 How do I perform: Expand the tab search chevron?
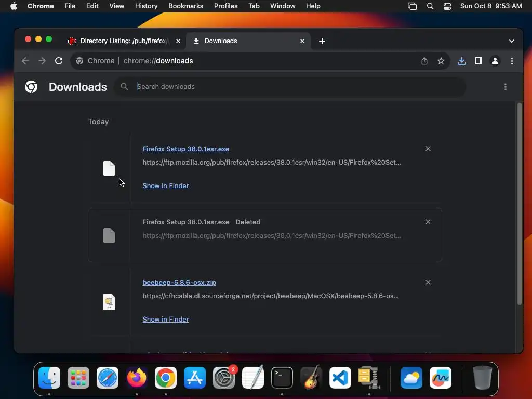pos(512,41)
